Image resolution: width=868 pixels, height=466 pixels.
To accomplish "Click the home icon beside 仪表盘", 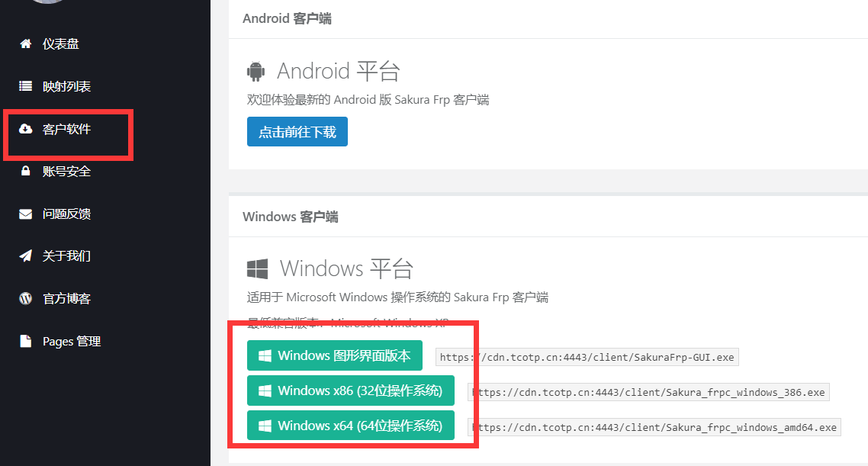I will (25, 43).
